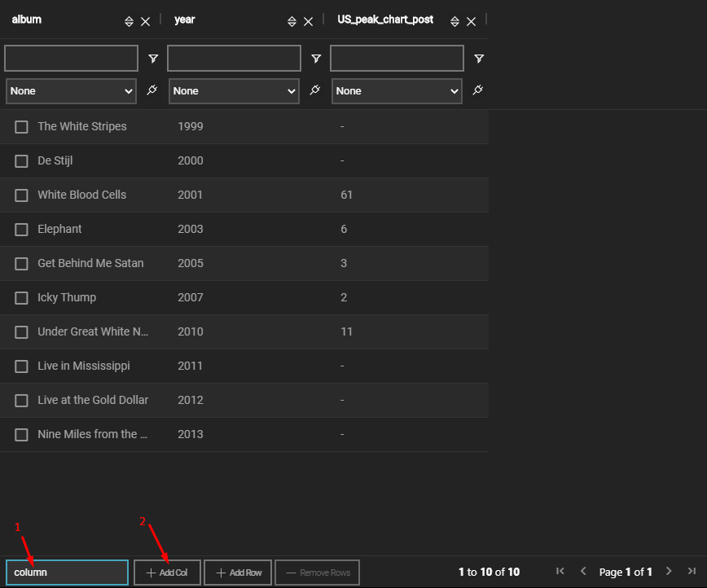Select the Elephant row checkbox
Viewport: 707px width, 588px height.
(x=21, y=229)
